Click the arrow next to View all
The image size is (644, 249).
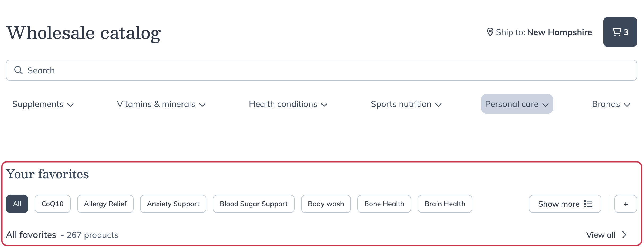pyautogui.click(x=624, y=235)
